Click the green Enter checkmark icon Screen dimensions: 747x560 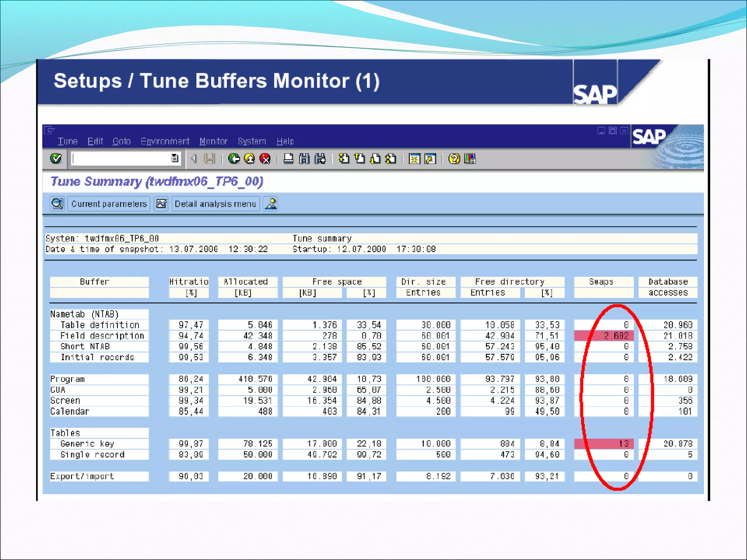[x=56, y=159]
